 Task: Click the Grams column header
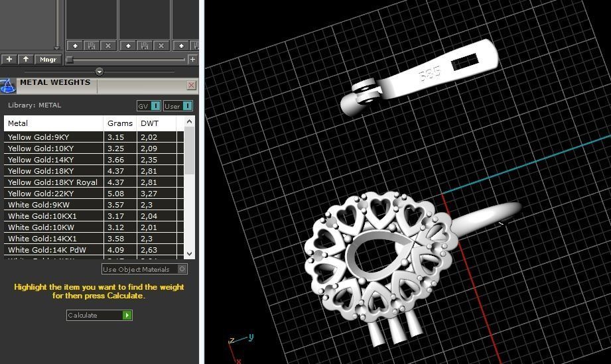coord(120,123)
